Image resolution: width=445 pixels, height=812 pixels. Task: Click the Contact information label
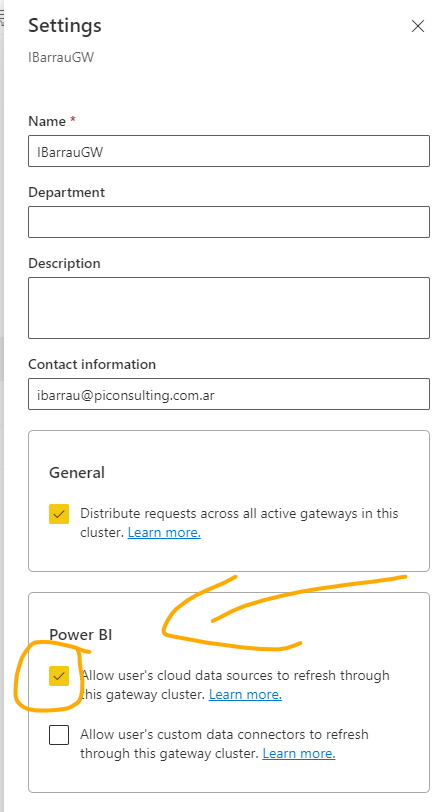[x=92, y=365]
